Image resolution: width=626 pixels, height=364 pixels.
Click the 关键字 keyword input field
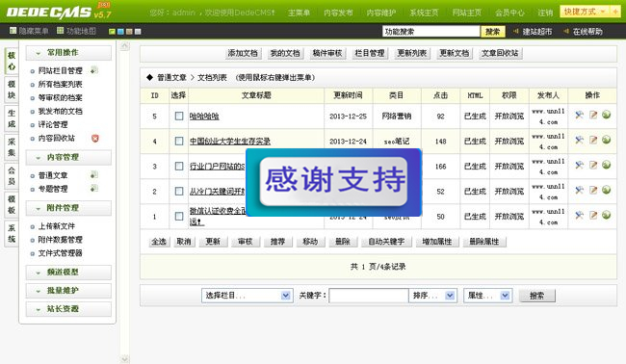[369, 296]
